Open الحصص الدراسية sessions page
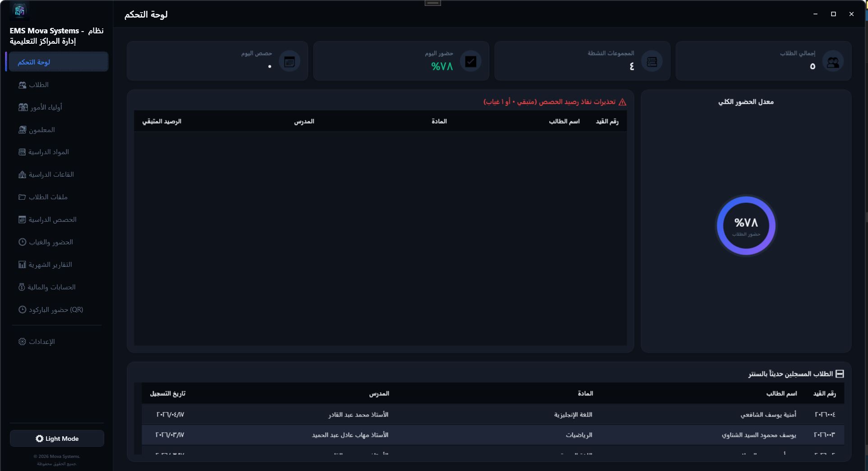868x471 pixels. (58, 219)
